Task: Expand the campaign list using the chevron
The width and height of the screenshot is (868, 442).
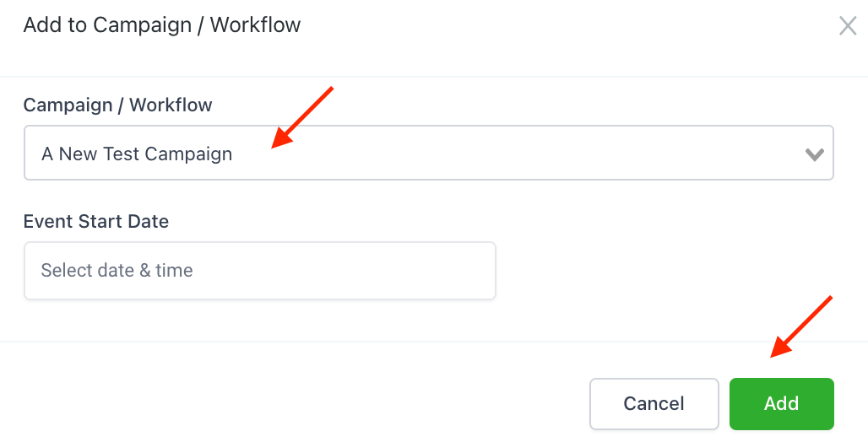Action: coord(814,154)
